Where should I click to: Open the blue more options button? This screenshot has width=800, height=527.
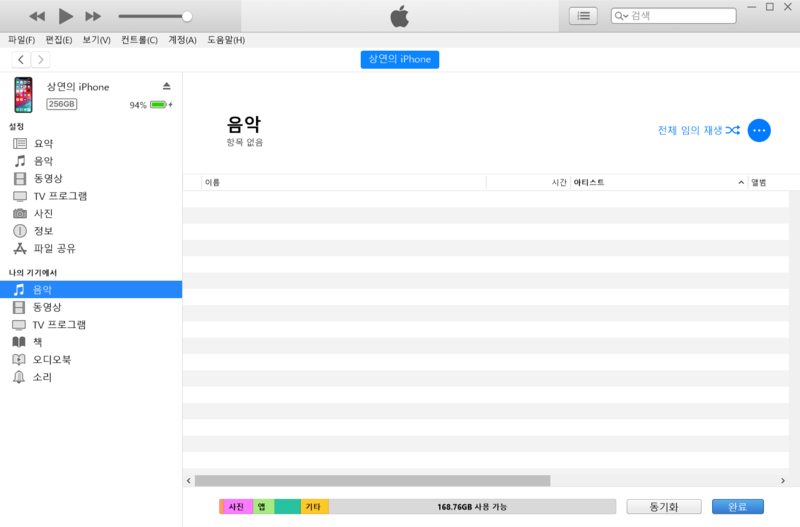[759, 131]
